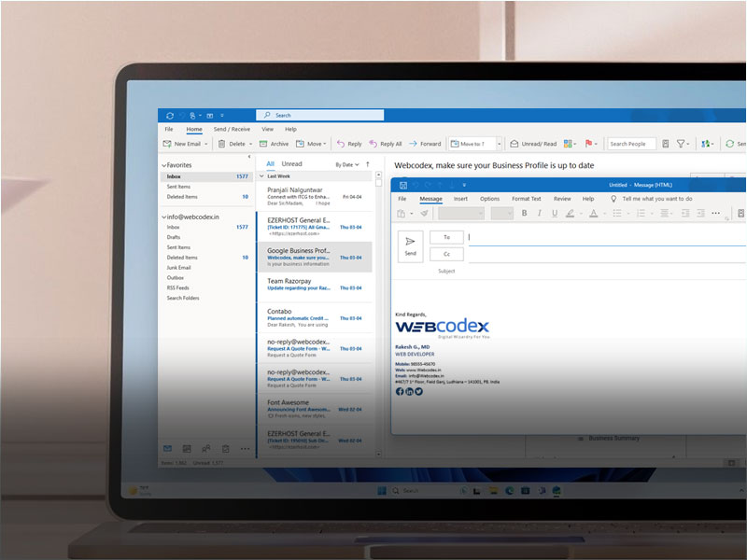
Task: Pick a font color from the color swatch
Action: tap(594, 214)
